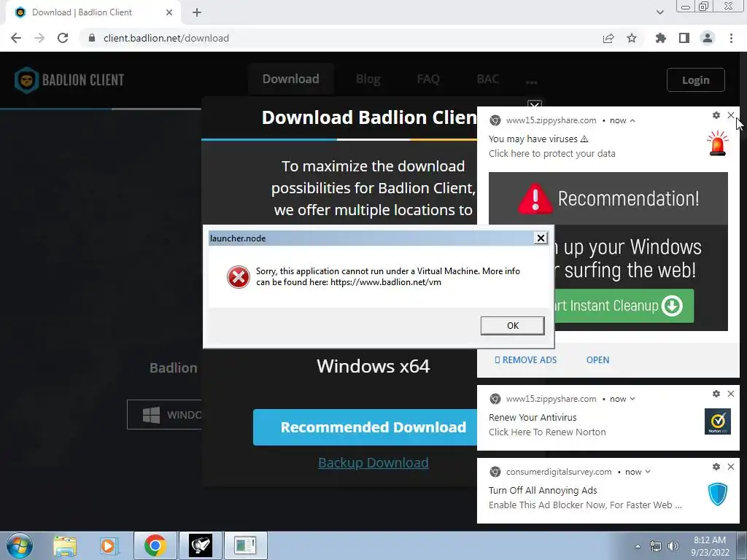Toggle the Chrome side panel icon
The width and height of the screenshot is (747, 560).
(684, 38)
